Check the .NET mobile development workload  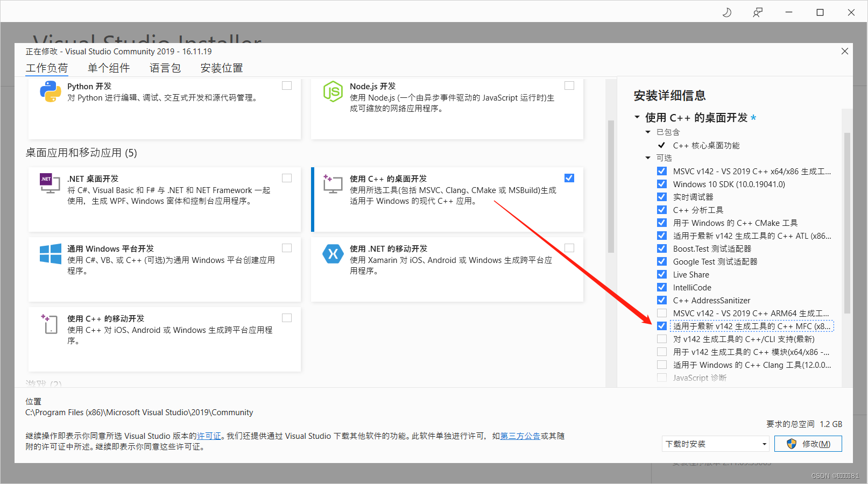click(x=569, y=248)
